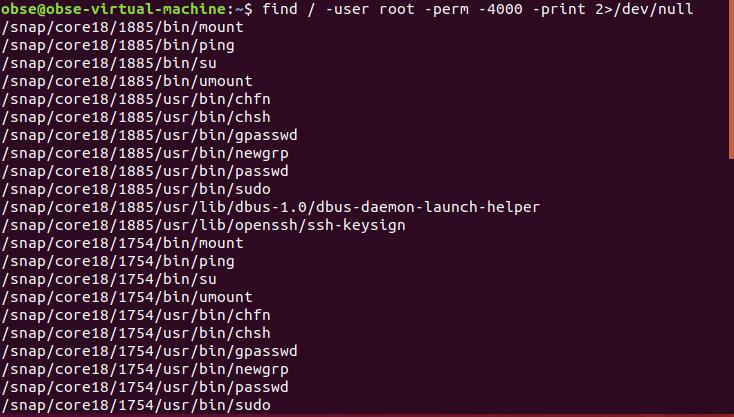Click the /snap/core18/1754/bin/mount line
Image resolution: width=734 pixels, height=417 pixels.
122,243
